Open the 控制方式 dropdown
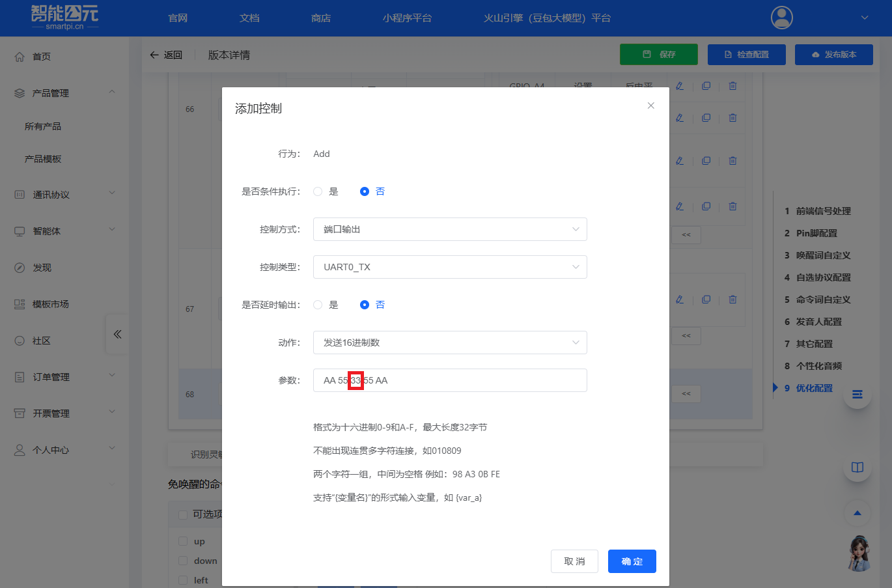The height and width of the screenshot is (588, 892). point(449,229)
